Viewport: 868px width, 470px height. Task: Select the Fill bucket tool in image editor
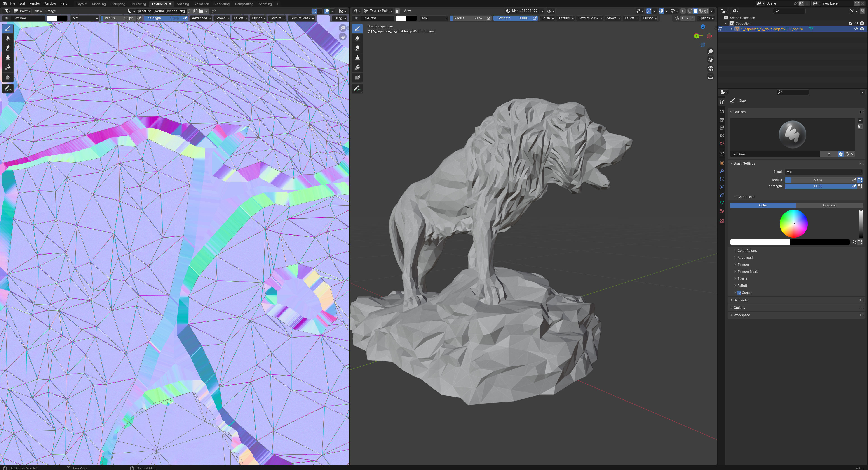[x=8, y=67]
